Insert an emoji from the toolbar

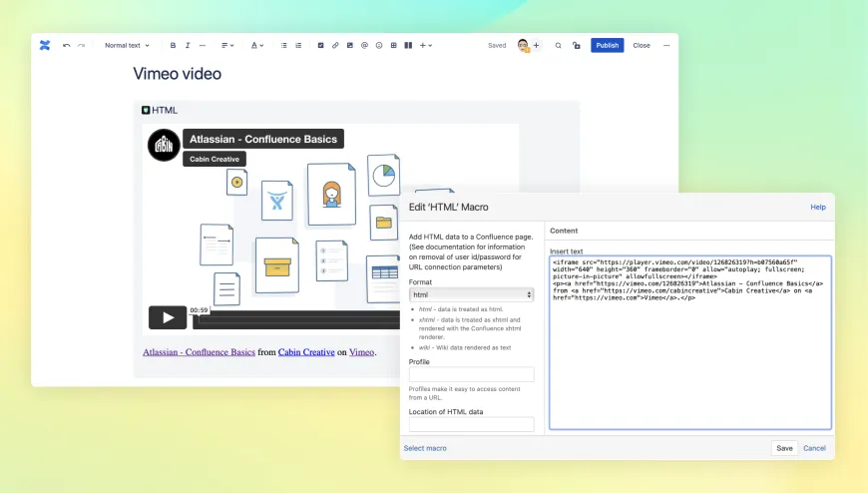coord(379,45)
